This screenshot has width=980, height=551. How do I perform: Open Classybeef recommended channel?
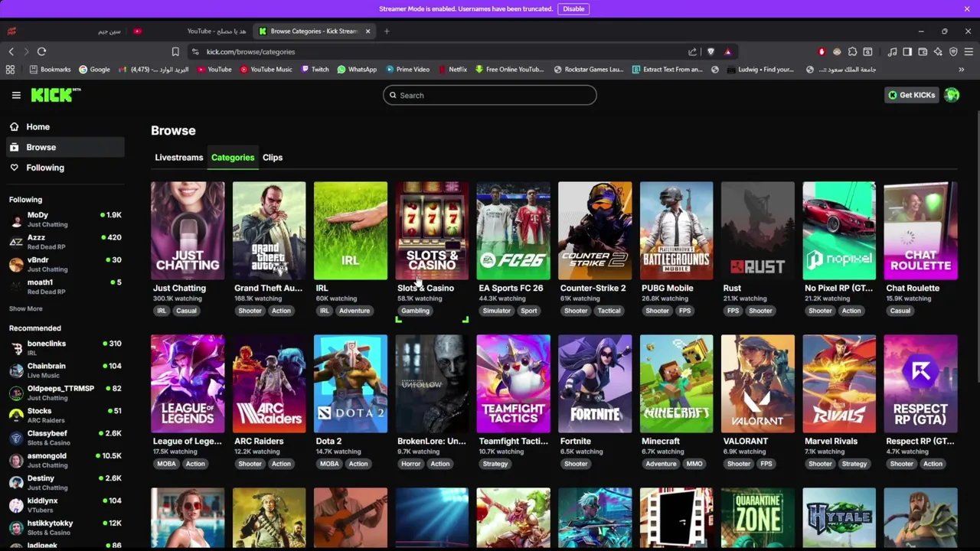click(65, 438)
